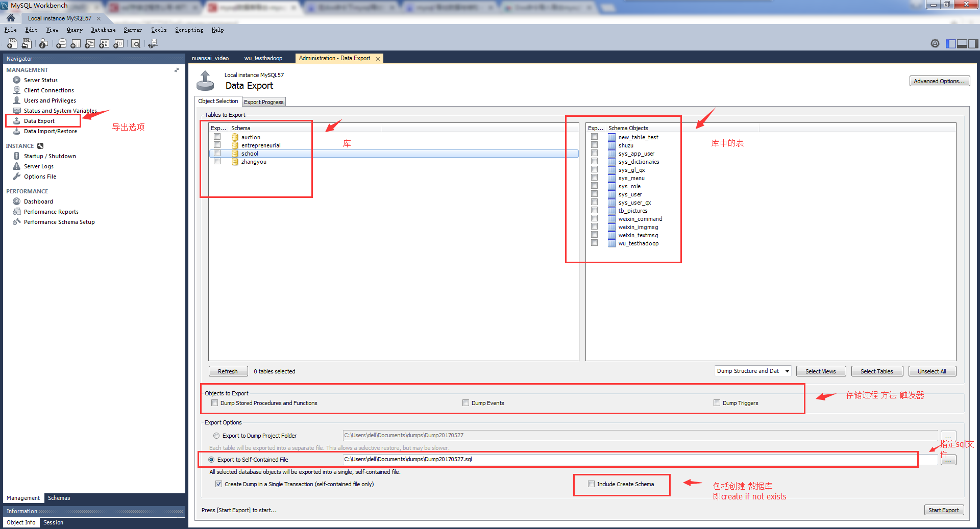This screenshot has height=529, width=980.
Task: Create a new view toolbar icon
Action: click(90, 44)
